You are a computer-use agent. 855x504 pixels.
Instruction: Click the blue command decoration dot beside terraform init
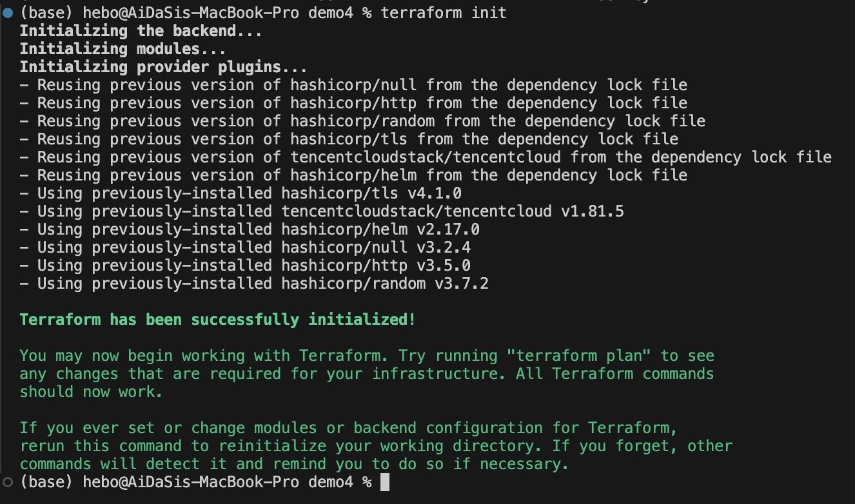pyautogui.click(x=6, y=13)
